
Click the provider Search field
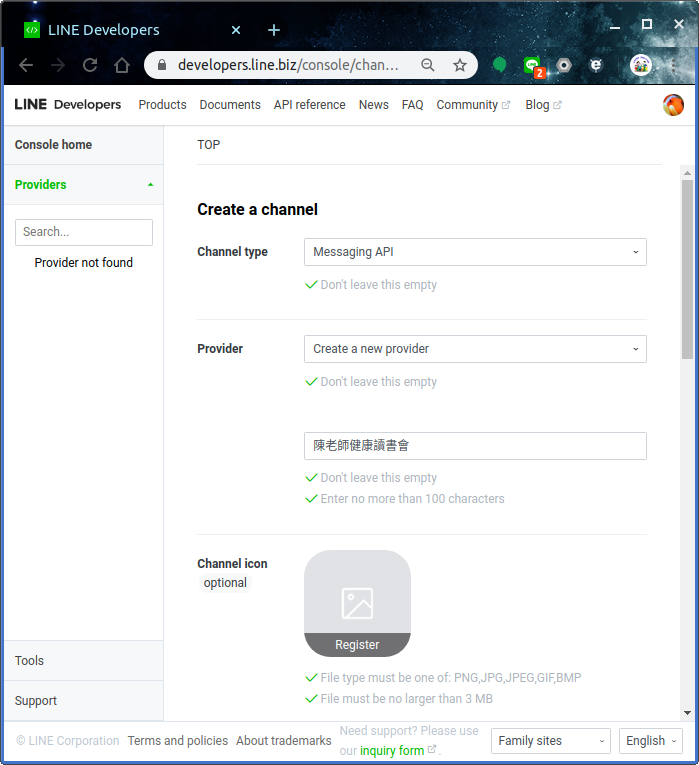click(x=84, y=232)
